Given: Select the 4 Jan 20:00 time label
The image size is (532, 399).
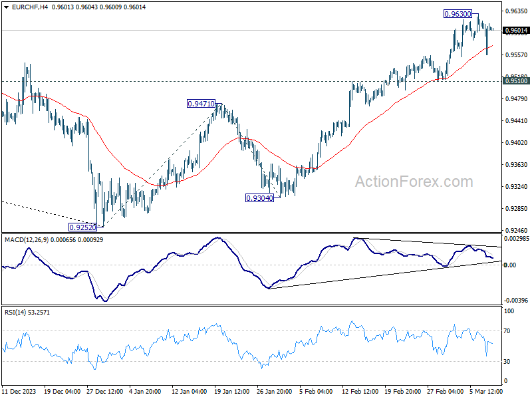Looking at the screenshot, I should pyautogui.click(x=145, y=391).
